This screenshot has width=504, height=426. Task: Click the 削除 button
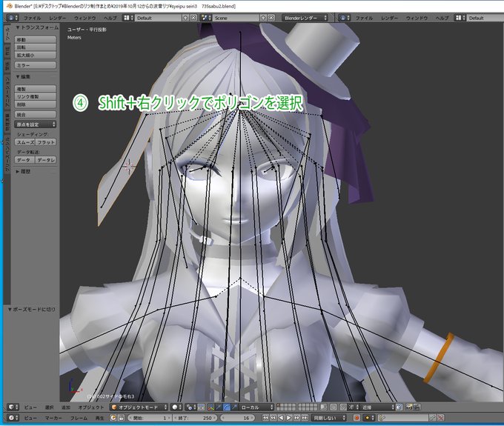click(35, 104)
